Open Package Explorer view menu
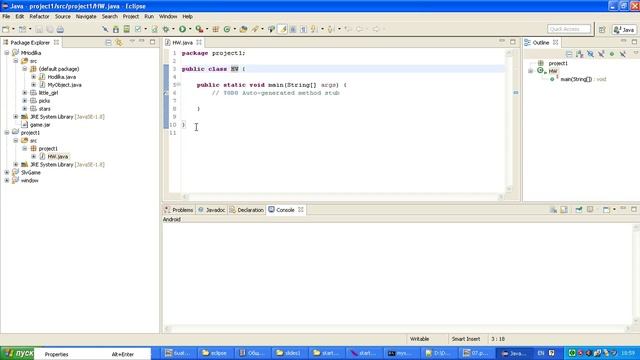 [132, 42]
